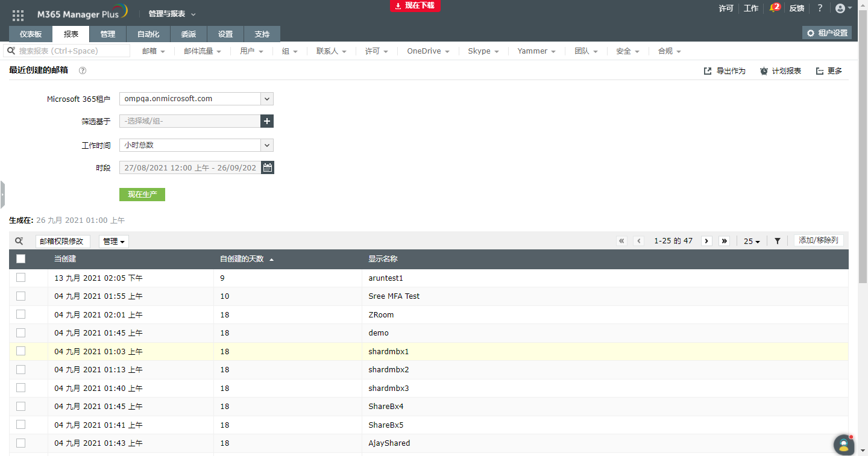Switch to the 设置 tab
Screen dimensions: 868x456
pos(225,34)
